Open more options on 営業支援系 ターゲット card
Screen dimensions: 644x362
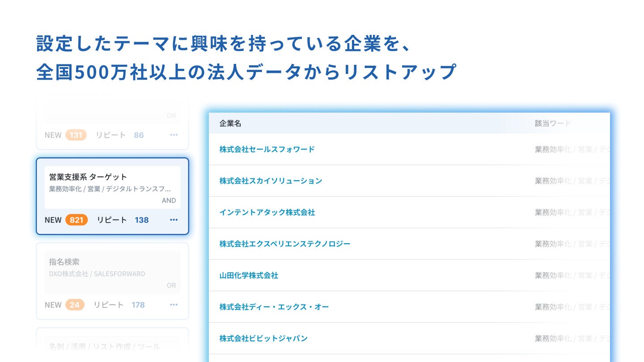(174, 220)
